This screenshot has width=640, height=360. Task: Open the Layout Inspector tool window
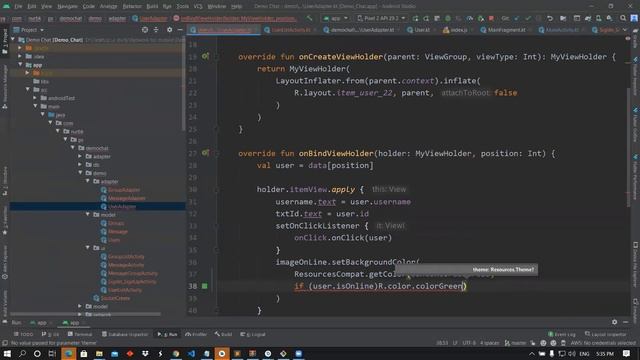(x=606, y=334)
